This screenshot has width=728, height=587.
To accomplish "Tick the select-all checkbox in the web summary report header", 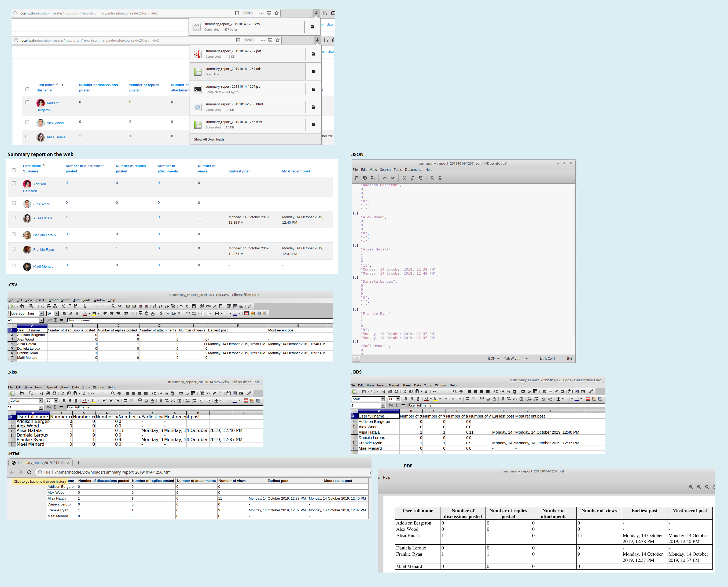I will tap(14, 171).
